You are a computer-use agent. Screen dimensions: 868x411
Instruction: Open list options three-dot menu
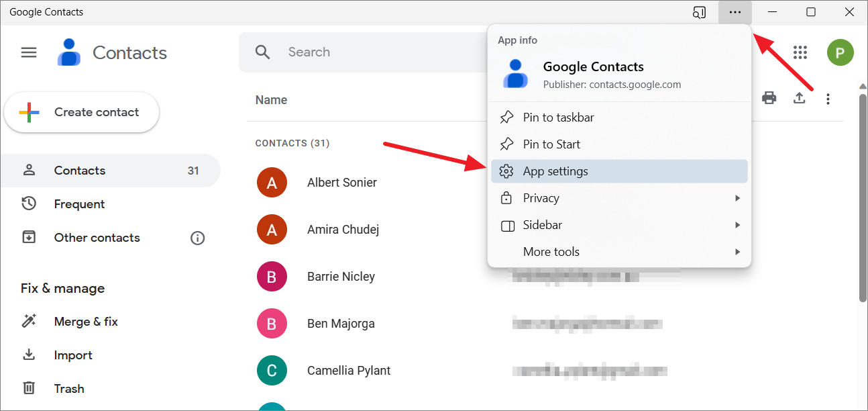point(828,99)
